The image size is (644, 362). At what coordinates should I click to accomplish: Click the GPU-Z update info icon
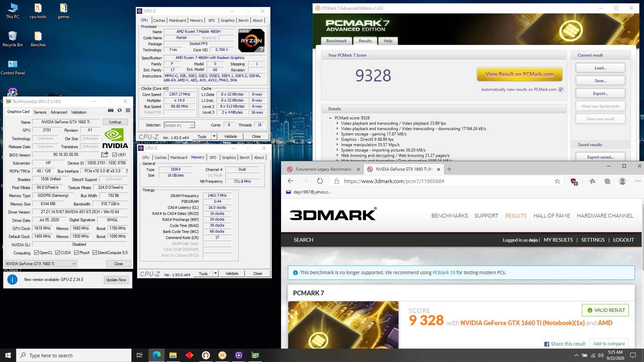(x=12, y=280)
